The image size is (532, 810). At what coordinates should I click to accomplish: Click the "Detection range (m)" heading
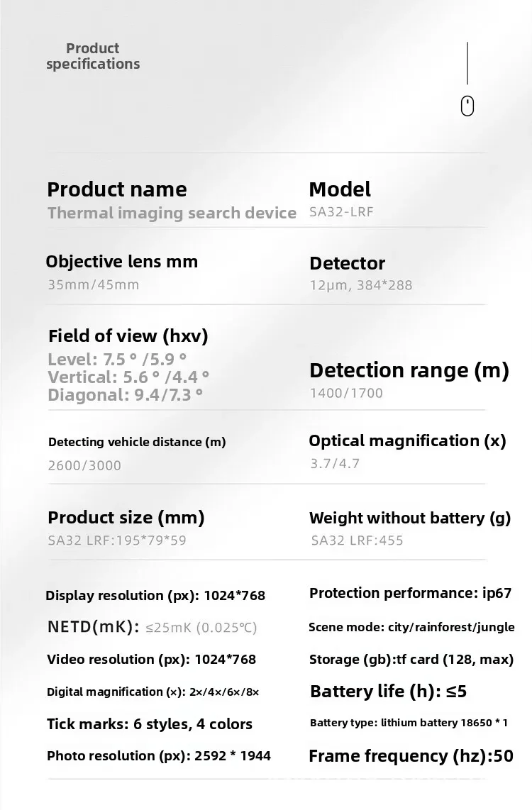click(x=409, y=370)
